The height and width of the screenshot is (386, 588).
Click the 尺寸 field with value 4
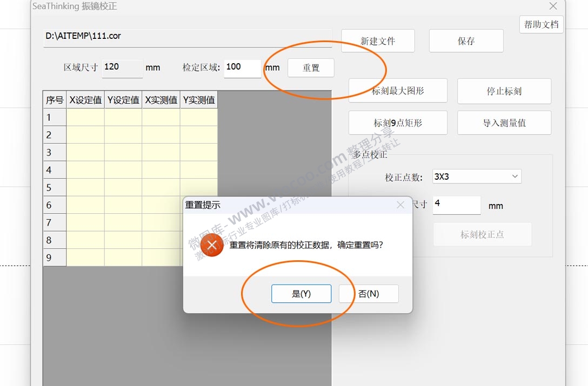tap(456, 205)
